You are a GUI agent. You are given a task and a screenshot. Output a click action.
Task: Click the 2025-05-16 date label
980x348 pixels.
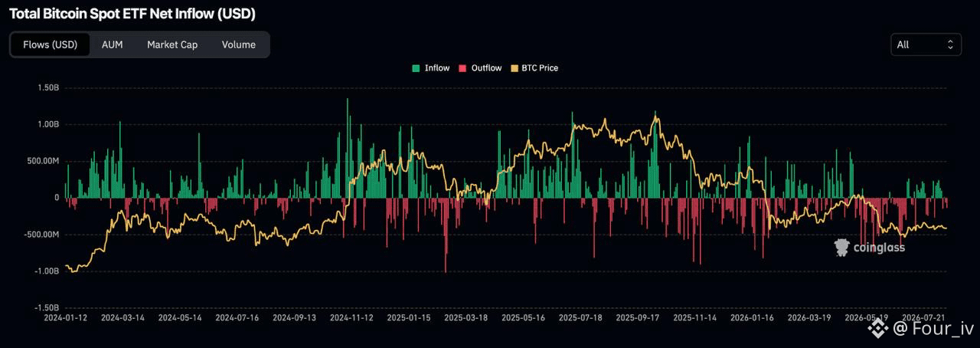524,317
